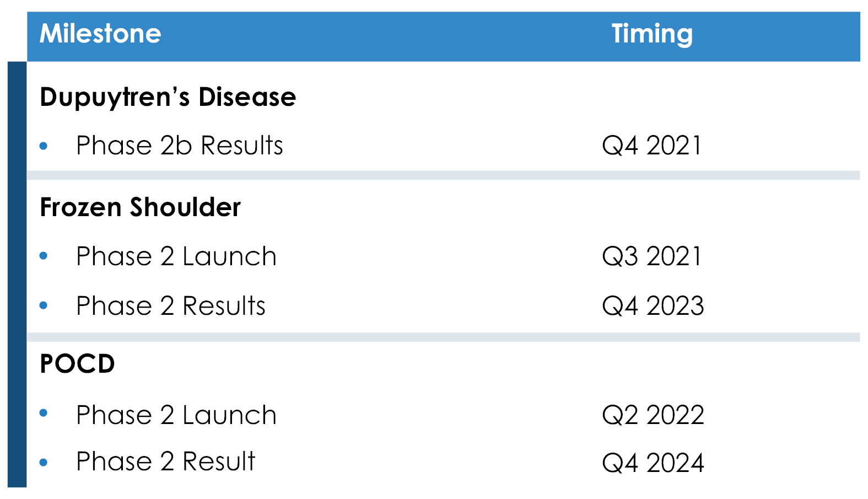Click the Timing column header

[x=652, y=34]
